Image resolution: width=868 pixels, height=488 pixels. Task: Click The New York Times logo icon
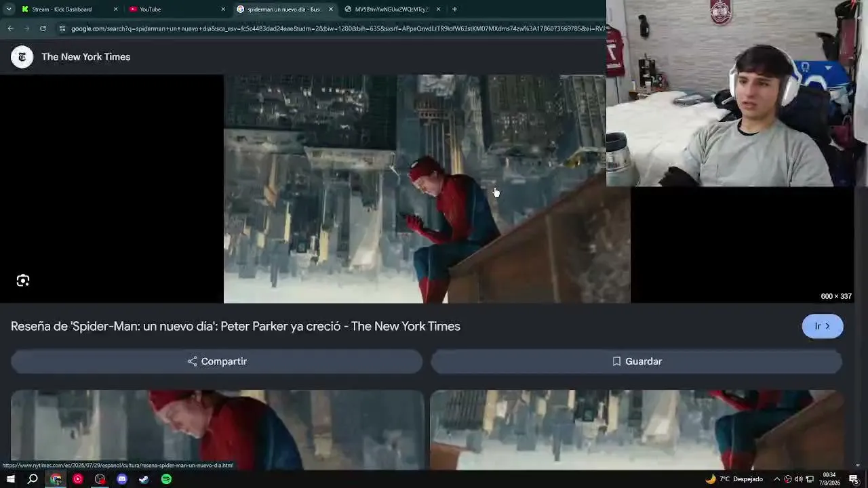22,57
